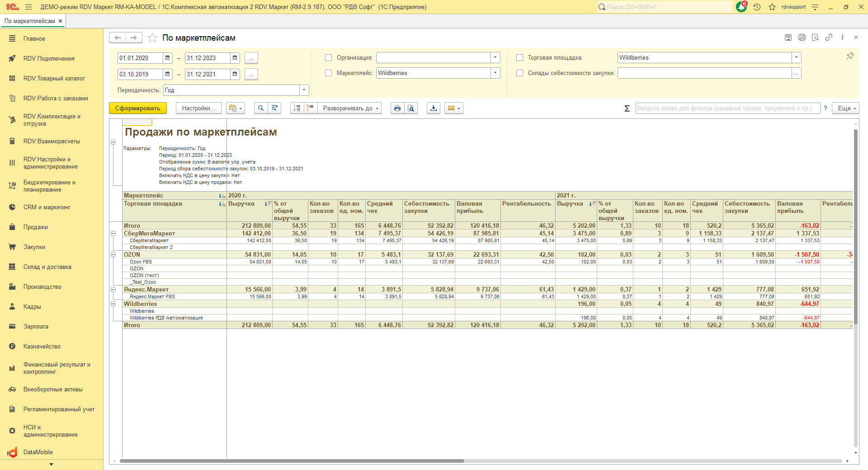Enable the Организация filter checkbox
This screenshot has width=868, height=470.
pyautogui.click(x=329, y=58)
